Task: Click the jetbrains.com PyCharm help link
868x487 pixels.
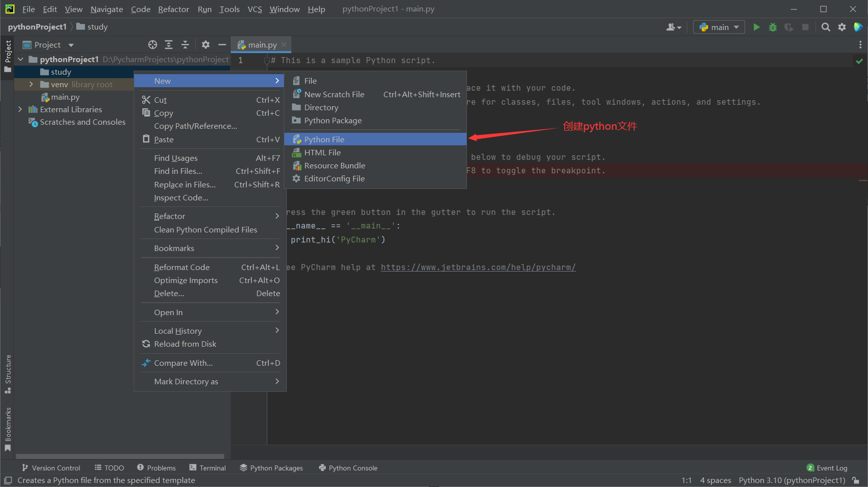Action: pyautogui.click(x=478, y=267)
